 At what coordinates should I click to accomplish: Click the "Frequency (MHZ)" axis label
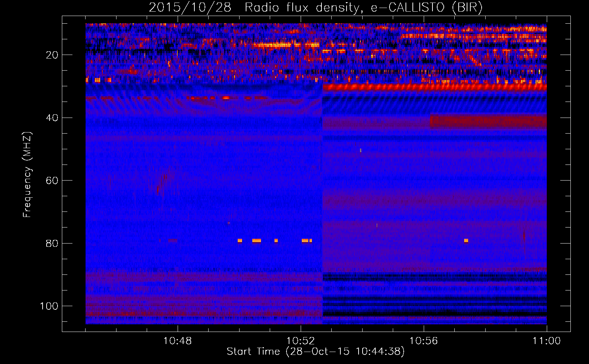coord(27,175)
